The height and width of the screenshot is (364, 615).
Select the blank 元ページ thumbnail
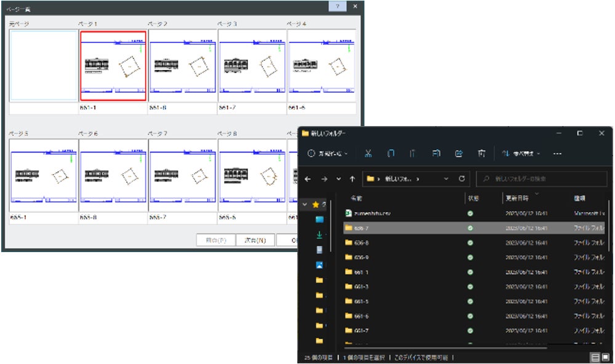44,66
